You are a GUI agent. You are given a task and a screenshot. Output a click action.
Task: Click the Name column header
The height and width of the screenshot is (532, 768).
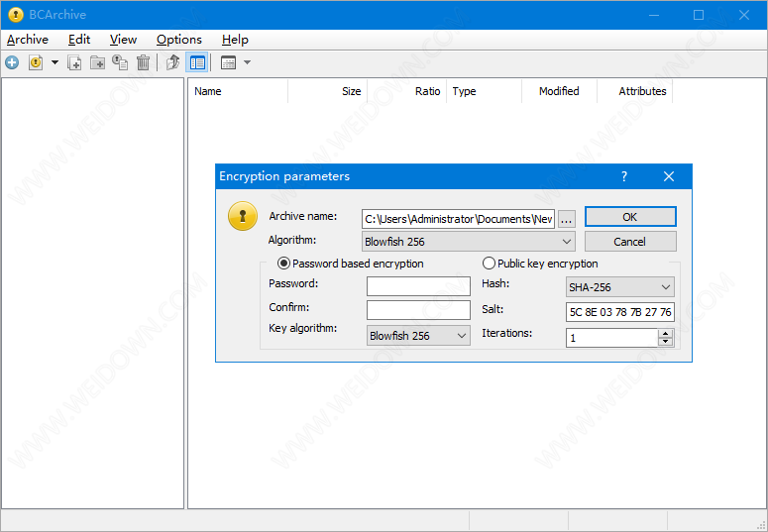pyautogui.click(x=238, y=91)
